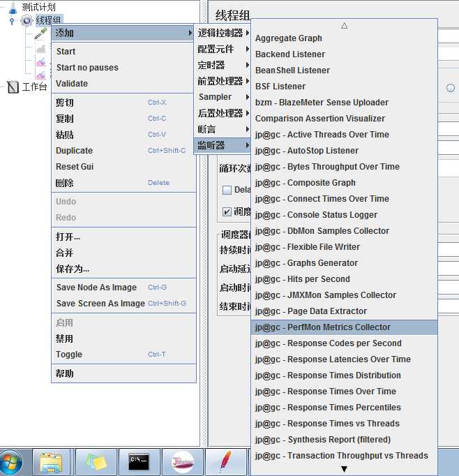Click the test plan flask icon
Screen dimensions: 459x476
13,8
